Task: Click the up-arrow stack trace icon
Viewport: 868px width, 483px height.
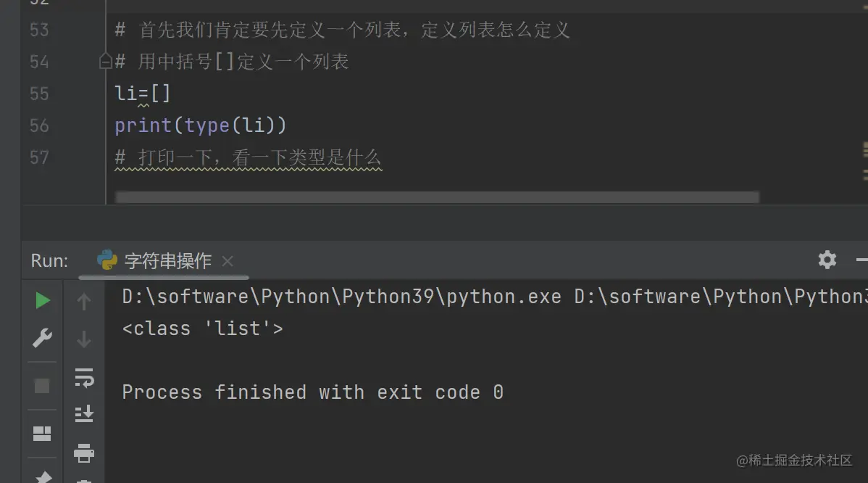Action: [x=84, y=301]
